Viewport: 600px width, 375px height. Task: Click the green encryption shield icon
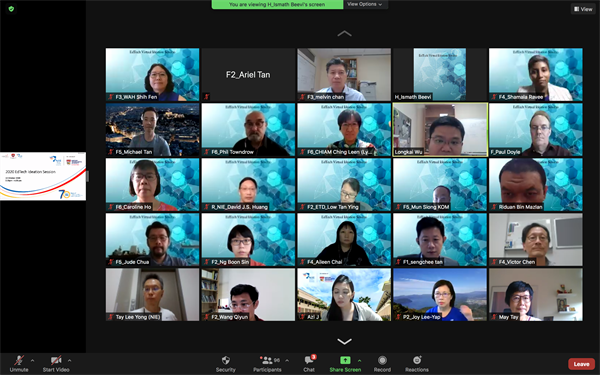pyautogui.click(x=11, y=8)
